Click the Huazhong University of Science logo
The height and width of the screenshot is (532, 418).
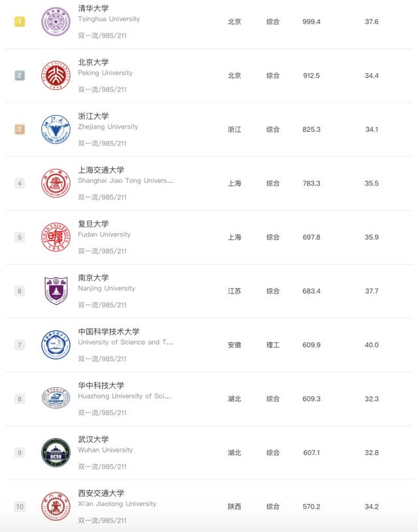[x=56, y=399]
